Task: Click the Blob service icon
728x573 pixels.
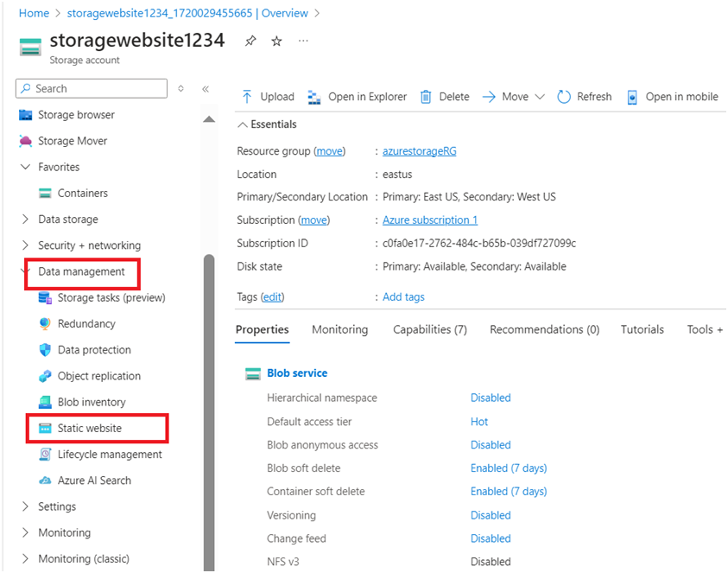Action: pyautogui.click(x=253, y=373)
